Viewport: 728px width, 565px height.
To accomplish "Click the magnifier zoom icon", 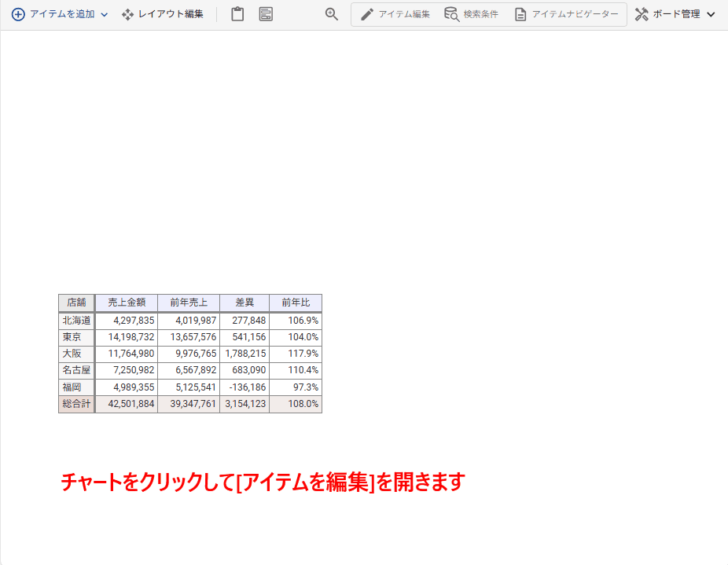I will pyautogui.click(x=332, y=14).
